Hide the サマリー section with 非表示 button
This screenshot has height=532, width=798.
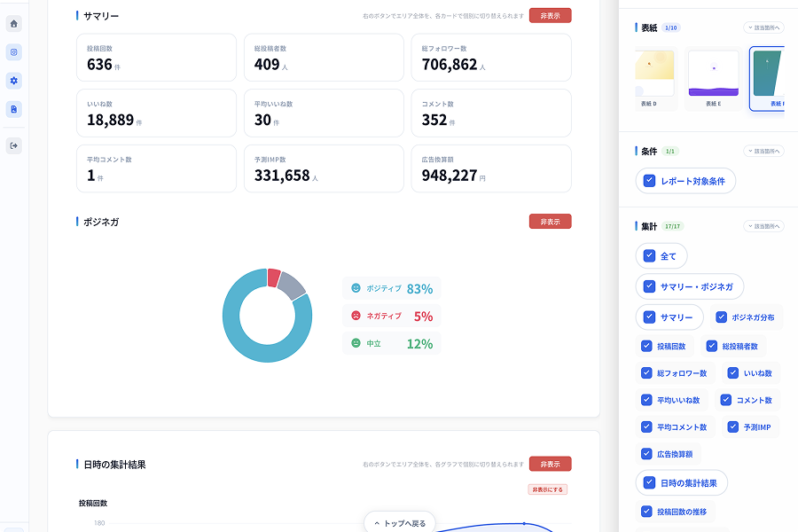[x=550, y=15]
